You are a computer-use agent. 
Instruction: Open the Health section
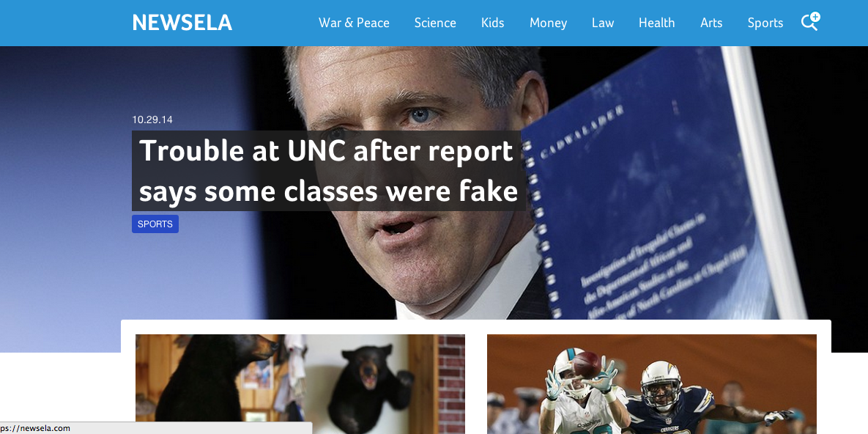click(656, 23)
